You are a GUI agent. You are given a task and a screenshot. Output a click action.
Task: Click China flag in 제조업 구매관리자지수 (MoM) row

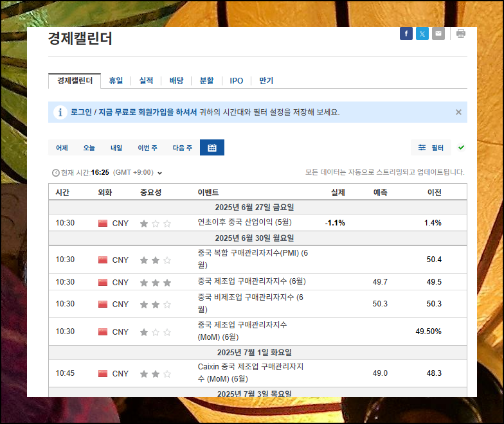[103, 331]
